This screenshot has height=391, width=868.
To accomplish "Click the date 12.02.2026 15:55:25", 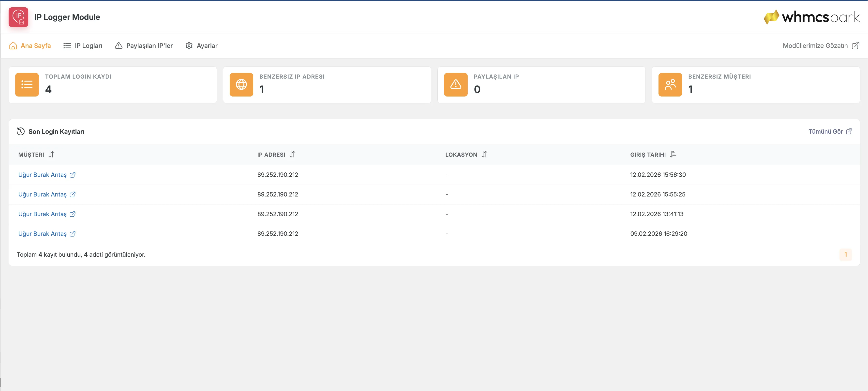I will pos(658,194).
